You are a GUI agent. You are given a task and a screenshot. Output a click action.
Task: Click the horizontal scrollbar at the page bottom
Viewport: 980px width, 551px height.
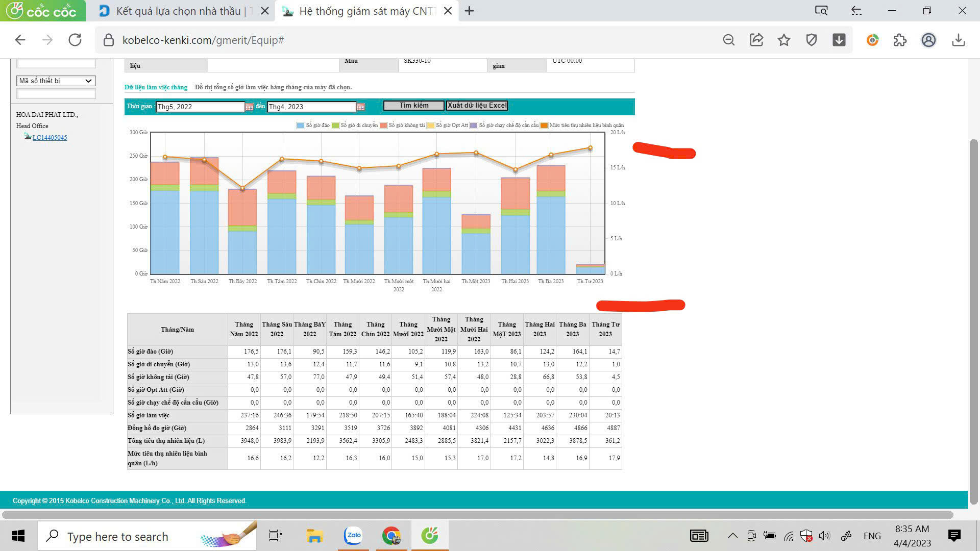pyautogui.click(x=477, y=514)
